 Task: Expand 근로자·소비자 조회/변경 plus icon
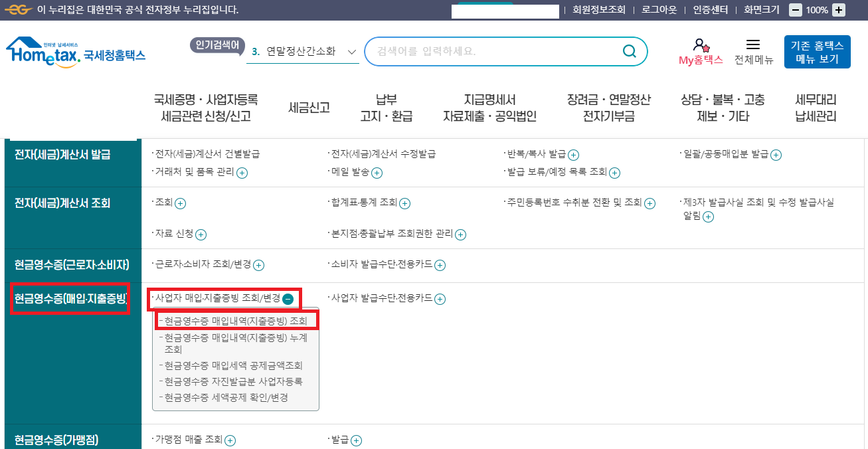(x=258, y=264)
